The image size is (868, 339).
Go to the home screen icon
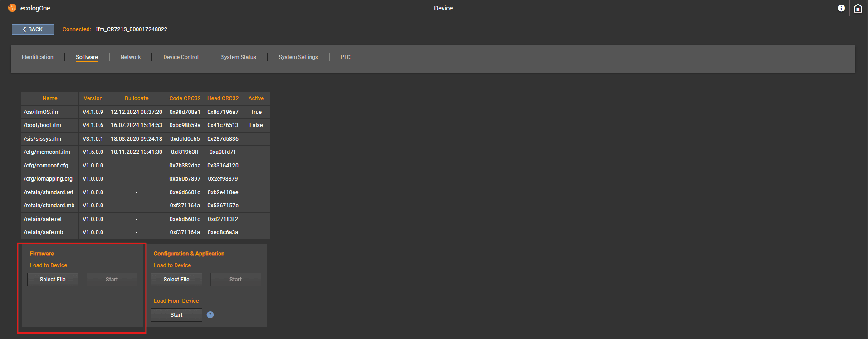pos(858,8)
